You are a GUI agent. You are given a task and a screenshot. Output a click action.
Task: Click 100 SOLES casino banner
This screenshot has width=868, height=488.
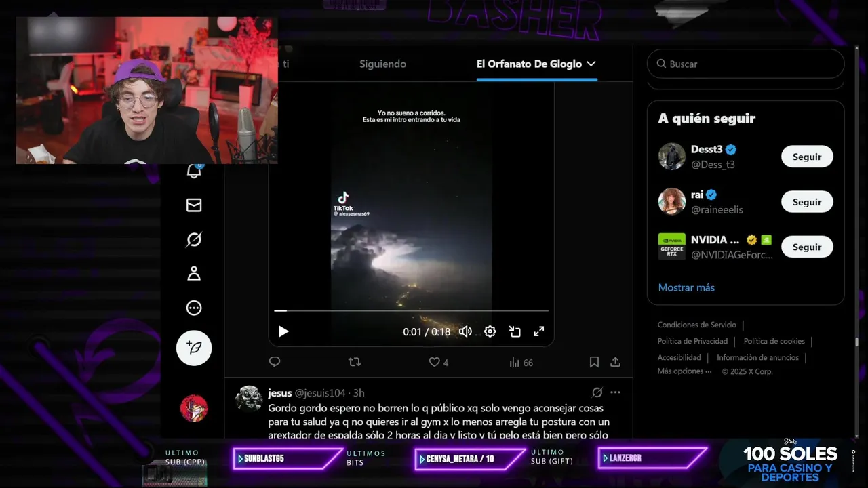[x=790, y=461]
